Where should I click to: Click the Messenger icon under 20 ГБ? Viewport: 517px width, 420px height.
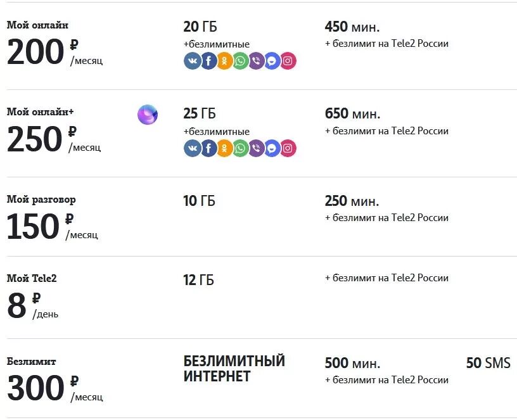[x=272, y=61]
